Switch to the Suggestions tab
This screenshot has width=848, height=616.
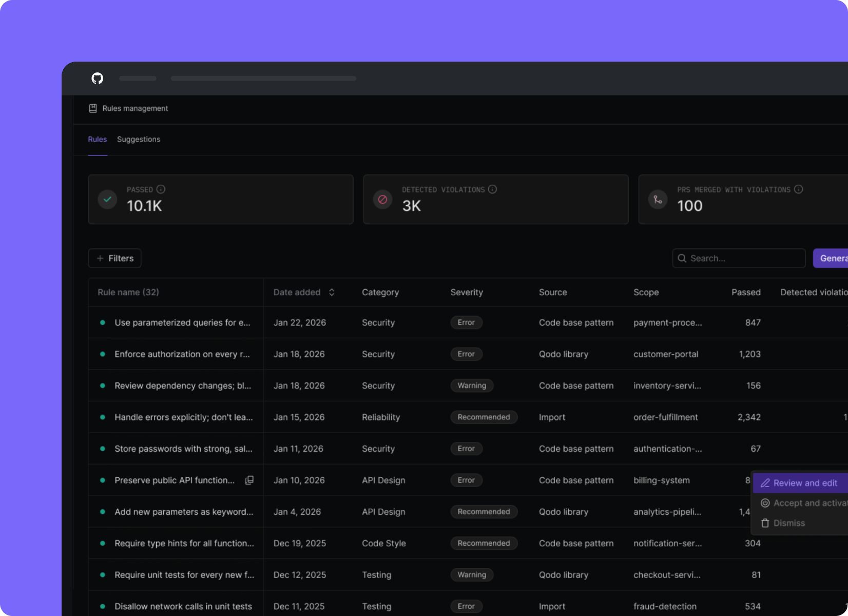(139, 139)
